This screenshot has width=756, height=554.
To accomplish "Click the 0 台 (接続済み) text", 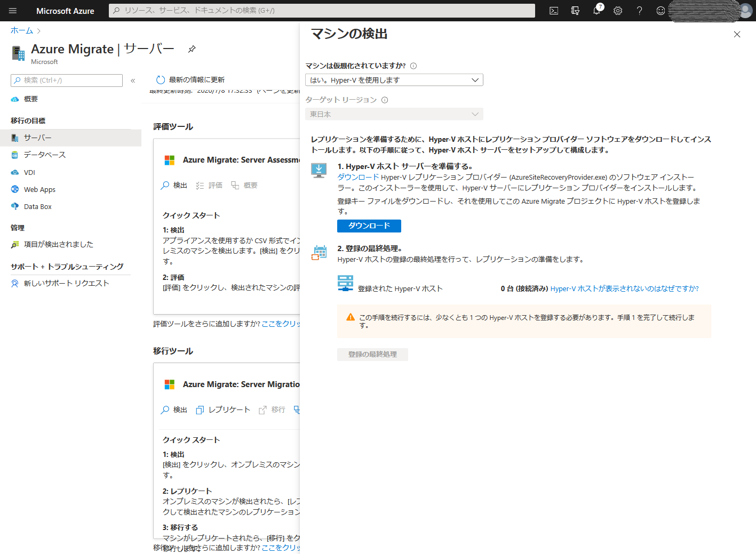I will coord(524,288).
